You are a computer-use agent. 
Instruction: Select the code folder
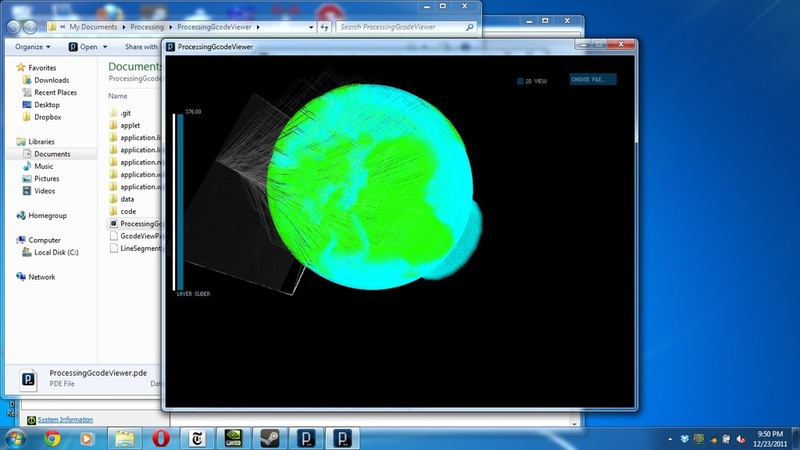[128, 211]
